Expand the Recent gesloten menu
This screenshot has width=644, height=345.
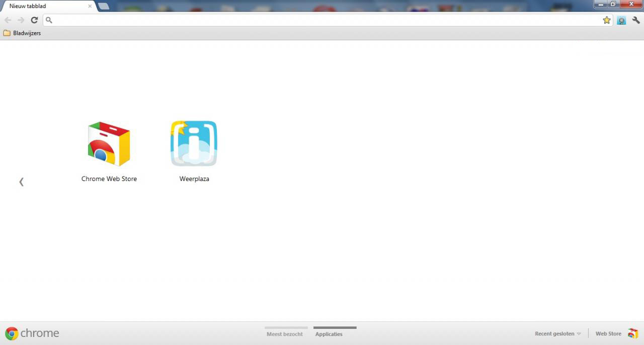[x=558, y=334]
